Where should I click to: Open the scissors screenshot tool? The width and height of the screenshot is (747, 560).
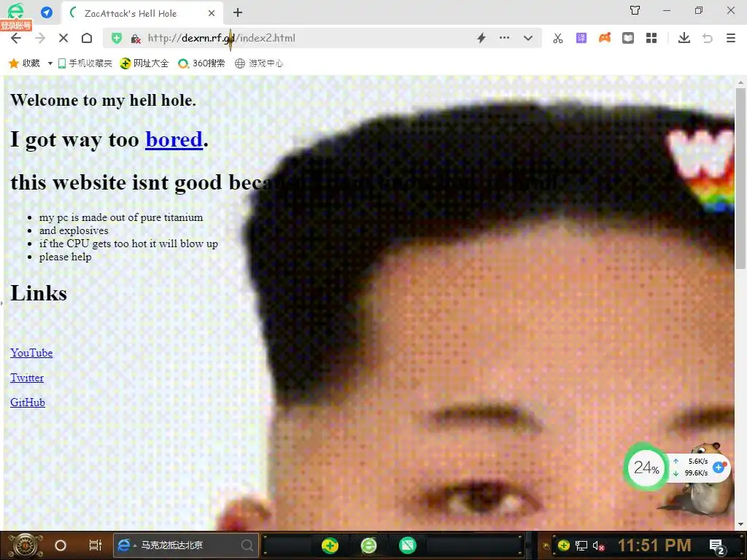[x=558, y=38]
